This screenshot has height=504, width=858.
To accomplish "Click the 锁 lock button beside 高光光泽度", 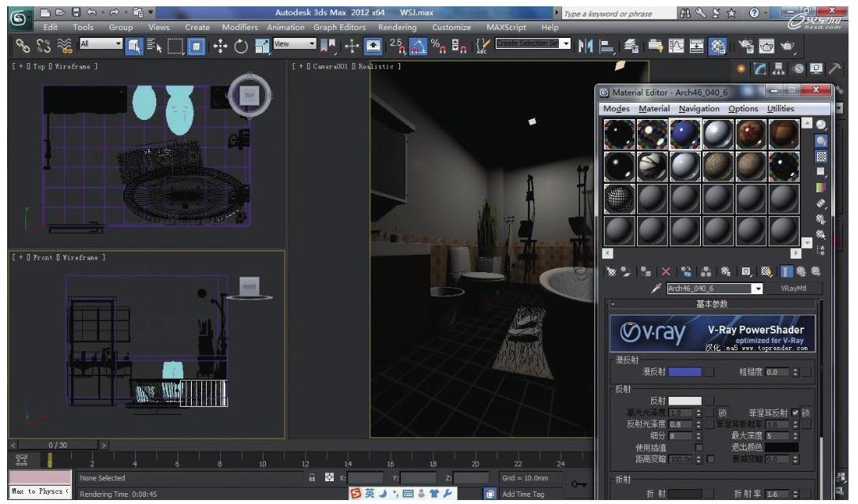I will click(721, 413).
